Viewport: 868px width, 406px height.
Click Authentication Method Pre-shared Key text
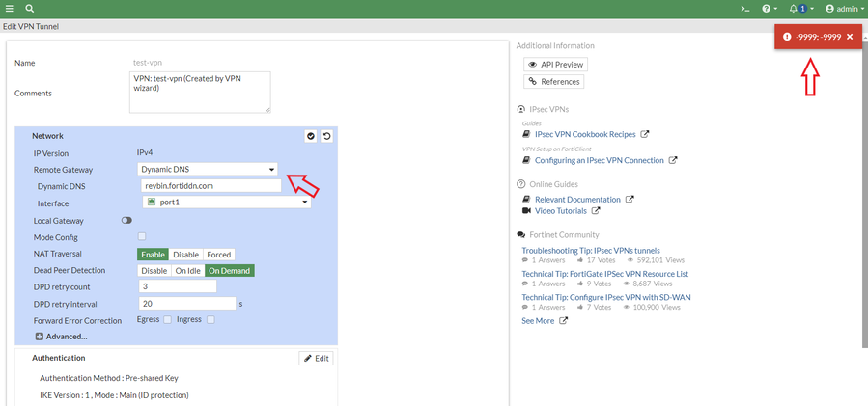click(x=108, y=378)
